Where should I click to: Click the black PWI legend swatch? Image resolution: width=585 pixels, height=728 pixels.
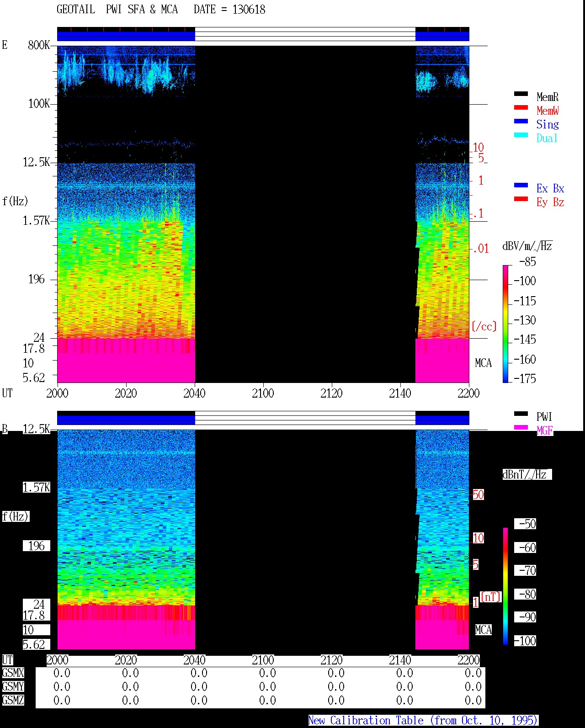[x=521, y=414]
